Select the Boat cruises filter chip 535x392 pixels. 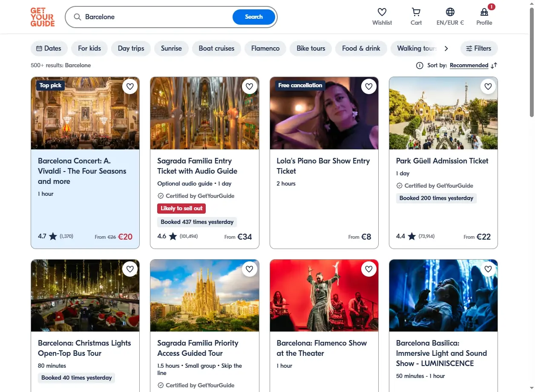[216, 49]
